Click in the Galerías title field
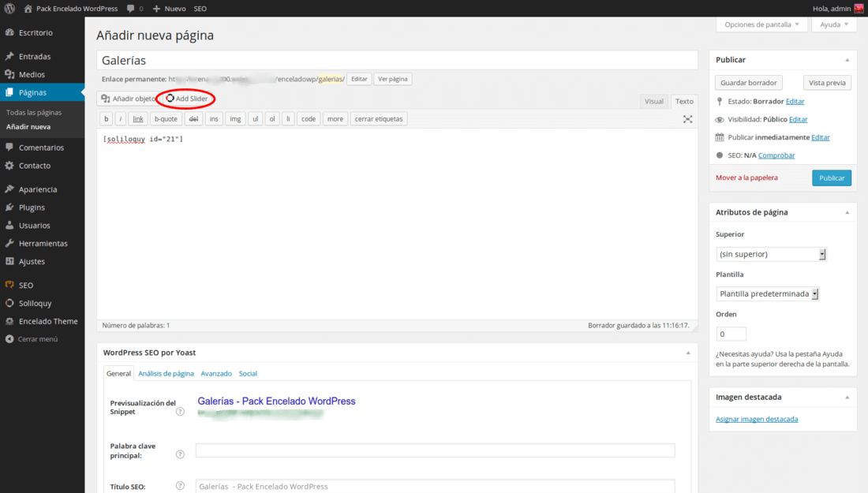 [x=397, y=60]
